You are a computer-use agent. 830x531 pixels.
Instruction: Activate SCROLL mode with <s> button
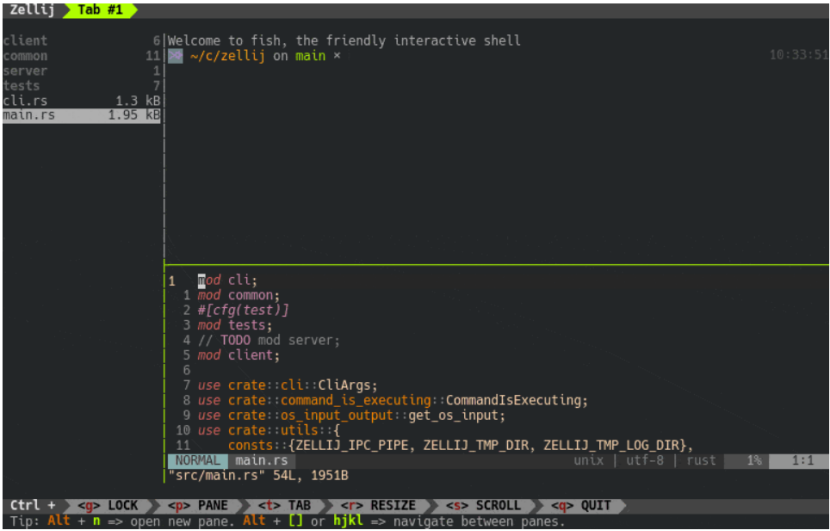click(x=483, y=506)
